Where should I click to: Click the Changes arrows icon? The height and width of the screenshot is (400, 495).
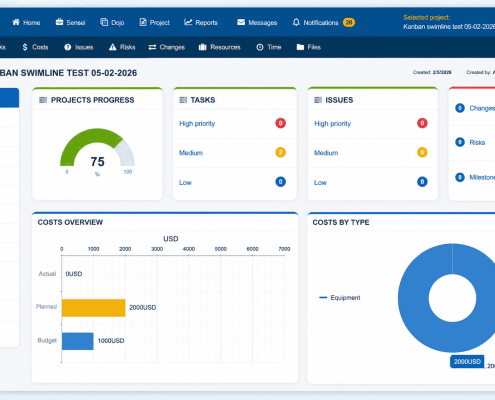(152, 47)
